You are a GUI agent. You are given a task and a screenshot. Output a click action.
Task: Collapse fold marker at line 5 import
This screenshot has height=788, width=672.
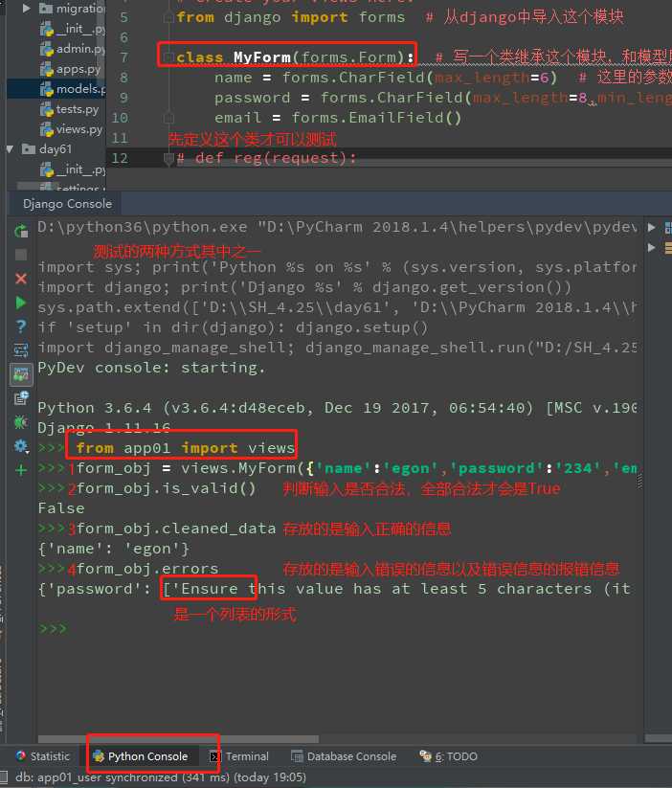168,17
